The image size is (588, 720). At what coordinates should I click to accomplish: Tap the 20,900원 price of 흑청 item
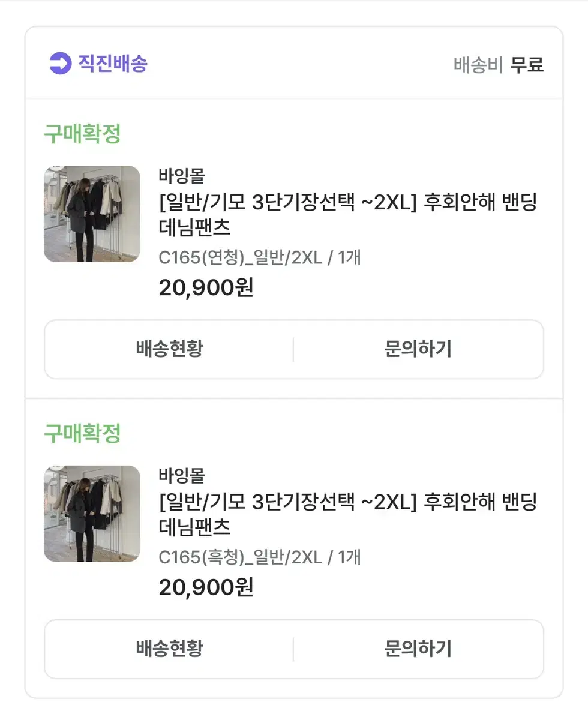pos(206,588)
